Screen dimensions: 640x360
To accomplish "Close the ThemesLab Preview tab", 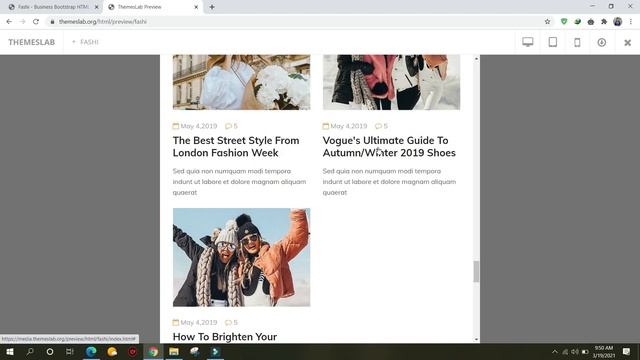I will (196, 7).
